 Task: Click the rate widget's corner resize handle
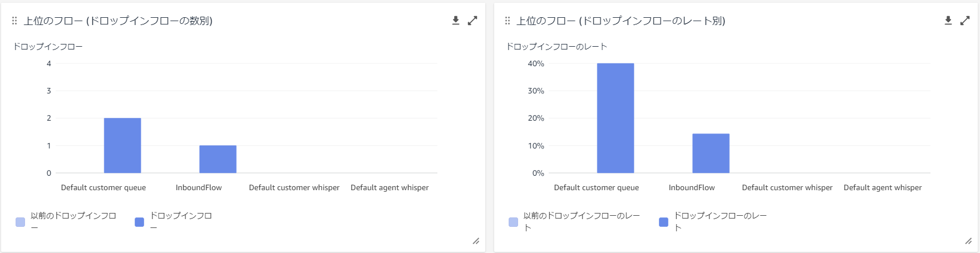[968, 241]
